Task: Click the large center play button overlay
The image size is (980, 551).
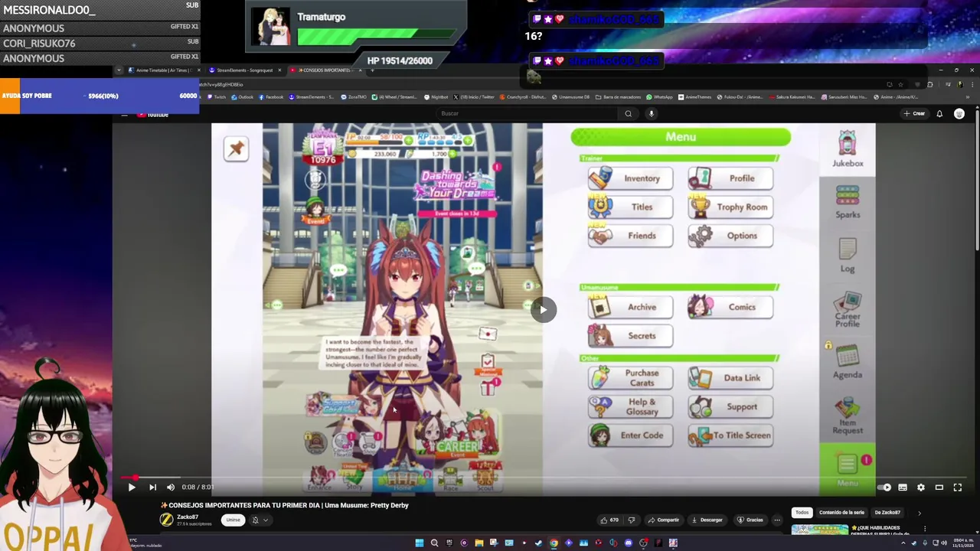Action: pyautogui.click(x=543, y=310)
